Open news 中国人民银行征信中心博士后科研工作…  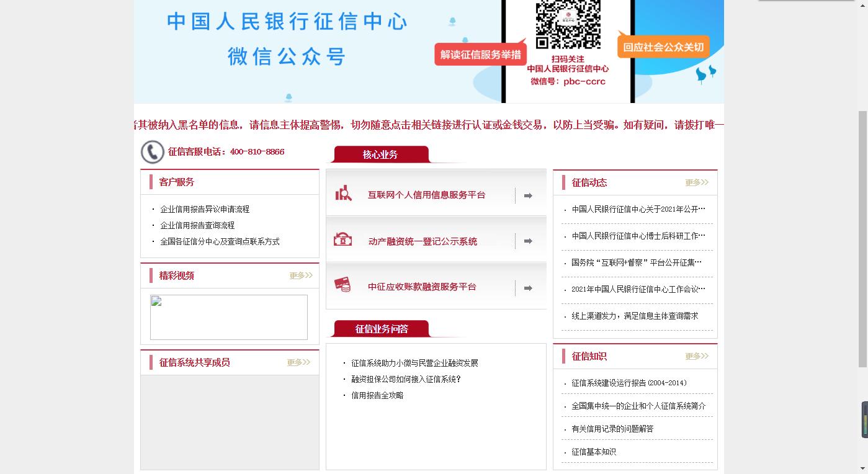click(638, 236)
